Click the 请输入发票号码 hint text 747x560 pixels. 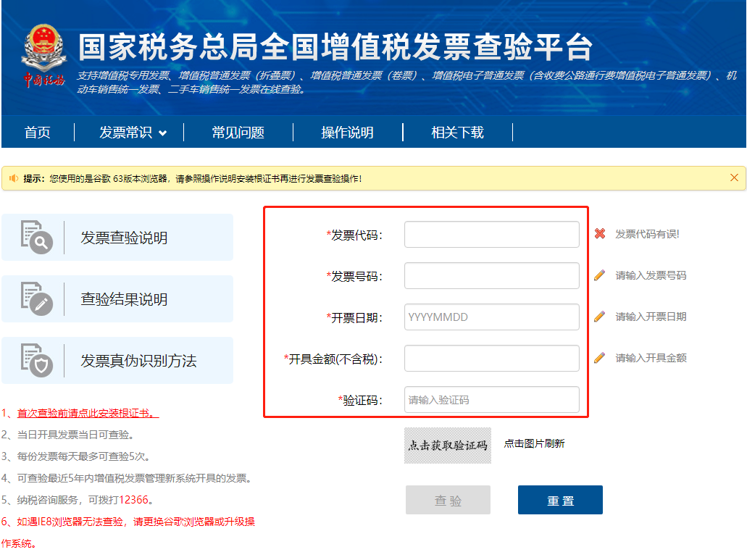tap(651, 275)
